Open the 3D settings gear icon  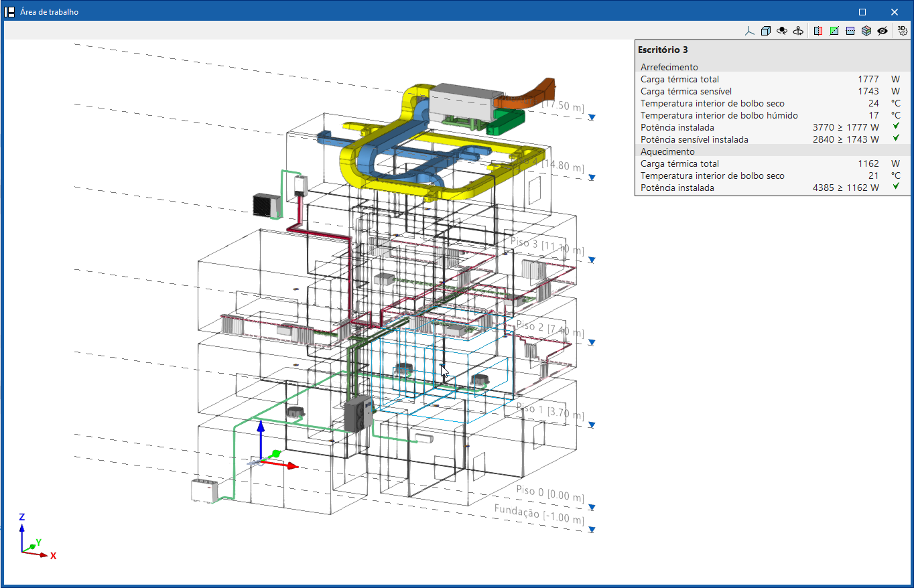click(903, 31)
